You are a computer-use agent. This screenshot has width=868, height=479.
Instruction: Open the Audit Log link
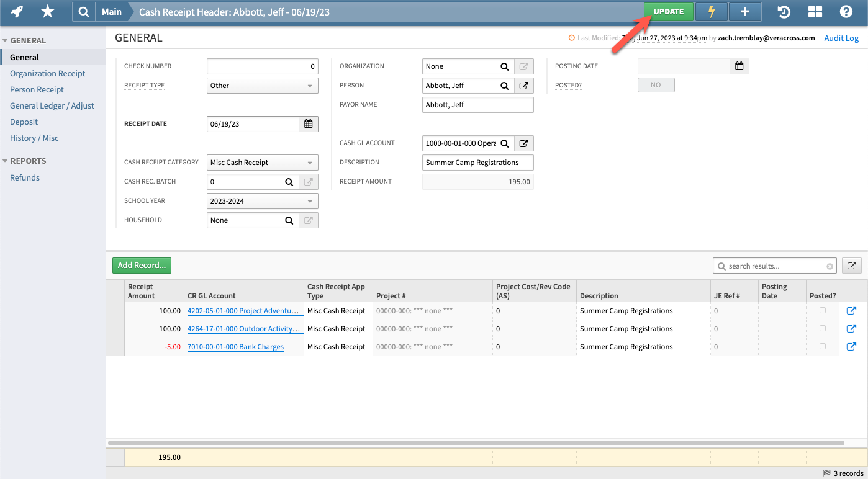(841, 38)
